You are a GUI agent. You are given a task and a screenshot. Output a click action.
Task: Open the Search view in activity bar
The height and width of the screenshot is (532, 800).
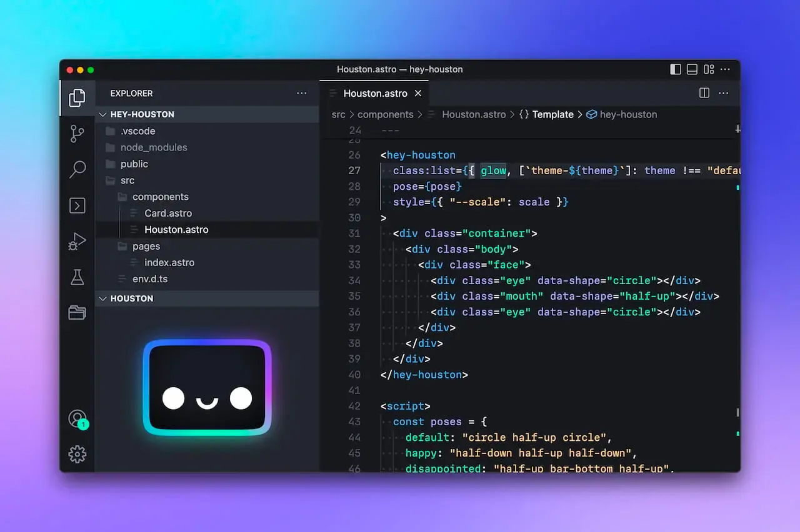tap(77, 169)
